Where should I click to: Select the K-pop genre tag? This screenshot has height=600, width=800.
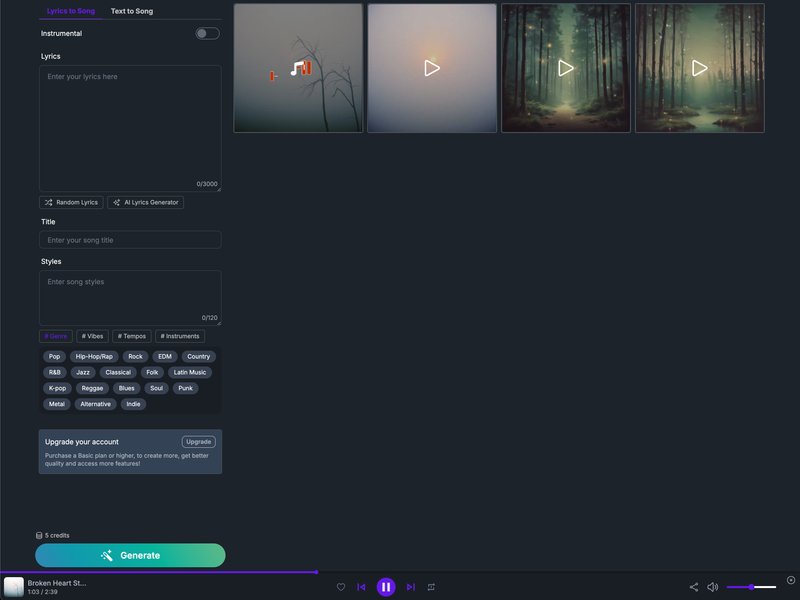57,388
